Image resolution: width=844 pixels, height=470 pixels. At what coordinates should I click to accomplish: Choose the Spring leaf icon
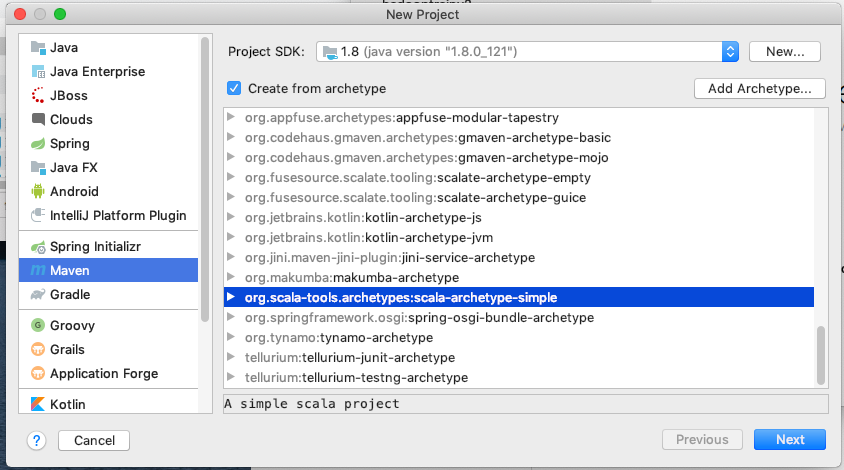tap(38, 144)
